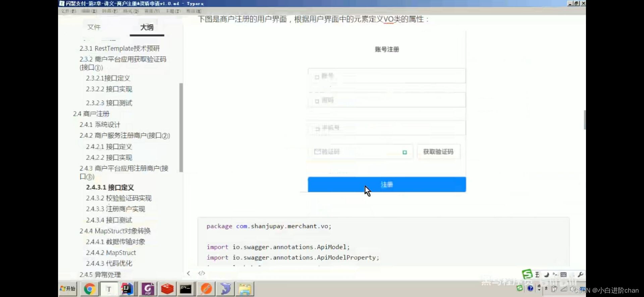Open the file explorer taskbar icon
Image resolution: width=644 pixels, height=297 pixels.
pyautogui.click(x=245, y=289)
